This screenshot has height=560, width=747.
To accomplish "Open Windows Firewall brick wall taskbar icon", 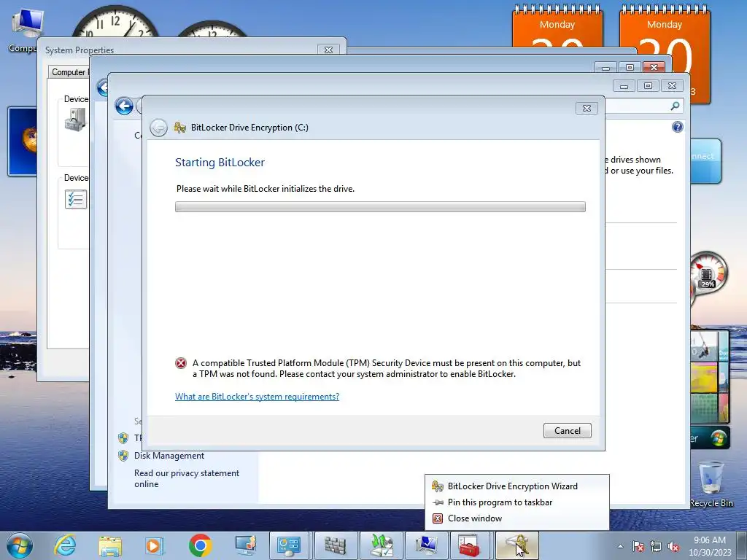I will [x=335, y=545].
